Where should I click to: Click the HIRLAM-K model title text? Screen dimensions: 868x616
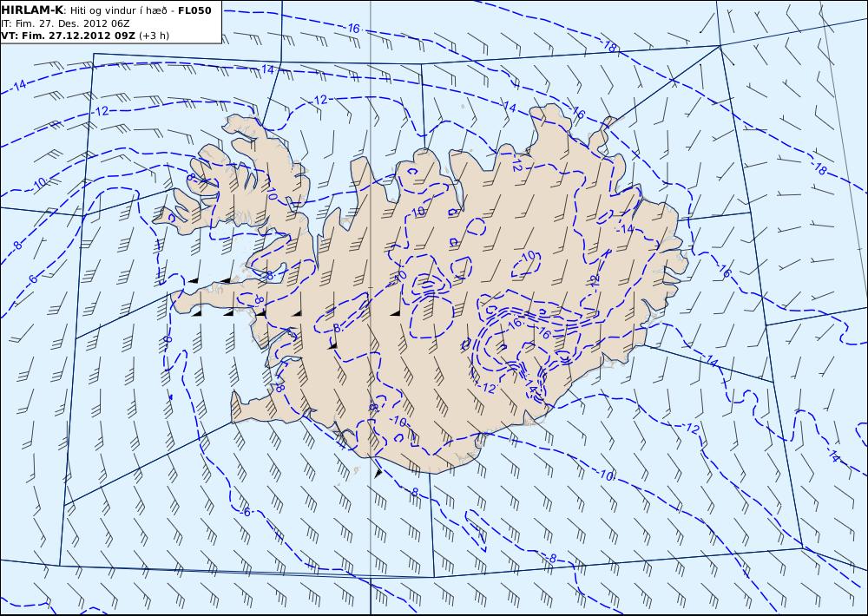coord(32,10)
